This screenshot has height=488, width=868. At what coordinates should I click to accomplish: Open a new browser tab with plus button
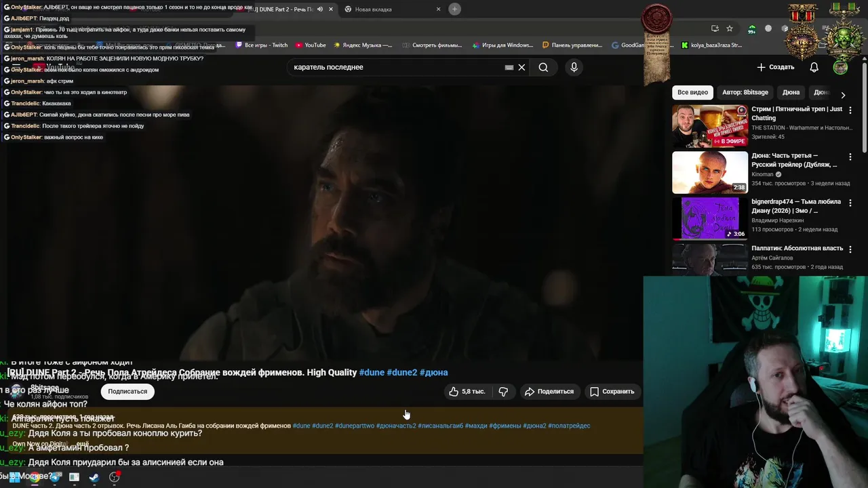(455, 9)
